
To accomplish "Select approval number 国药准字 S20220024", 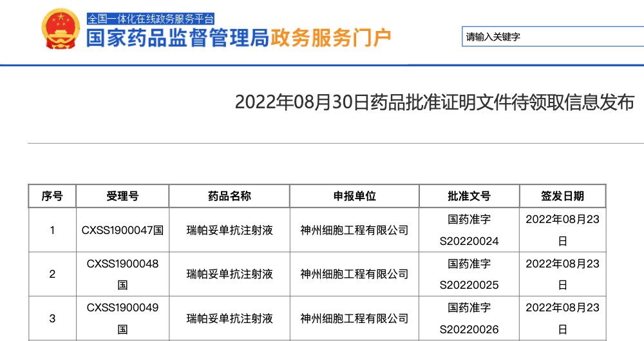I will click(x=469, y=230).
